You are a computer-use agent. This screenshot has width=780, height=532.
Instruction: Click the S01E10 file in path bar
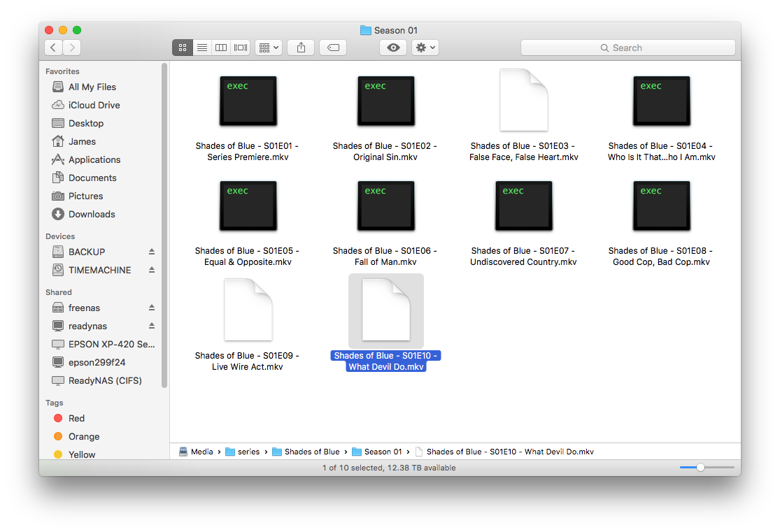(504, 452)
